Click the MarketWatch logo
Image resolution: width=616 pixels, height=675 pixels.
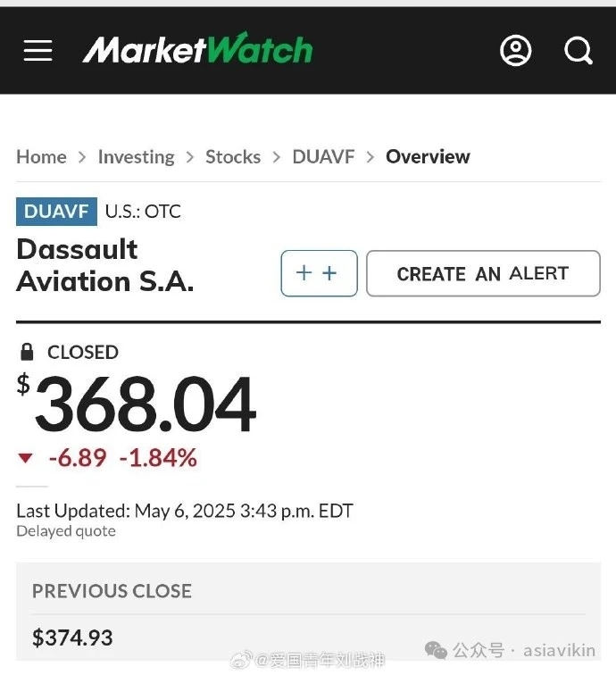(197, 48)
